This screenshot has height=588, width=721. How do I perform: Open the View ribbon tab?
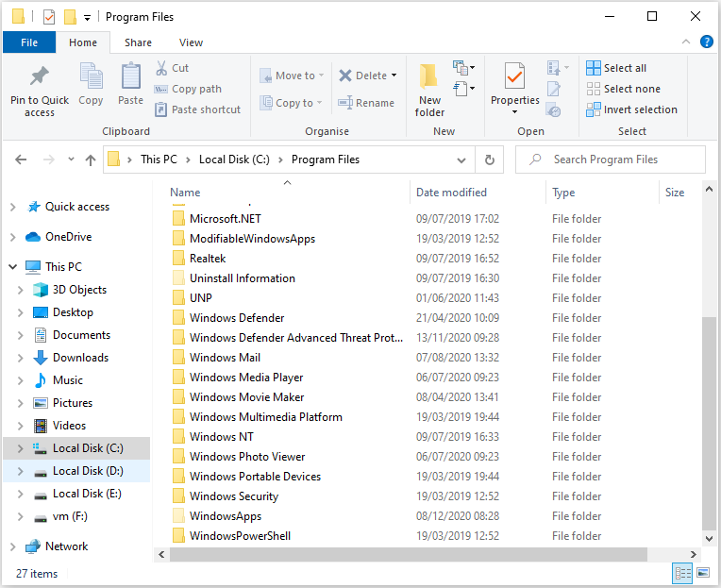(191, 42)
